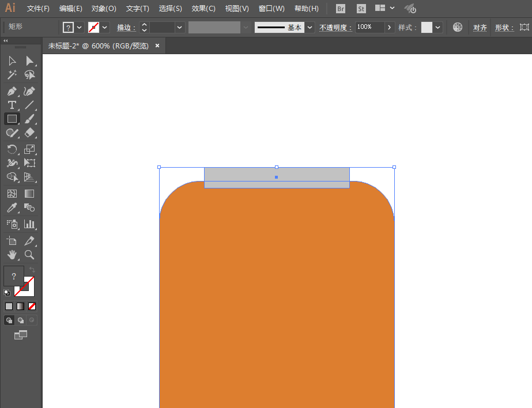Expand the 样式 style dropdown
The image size is (532, 408).
[439, 28]
